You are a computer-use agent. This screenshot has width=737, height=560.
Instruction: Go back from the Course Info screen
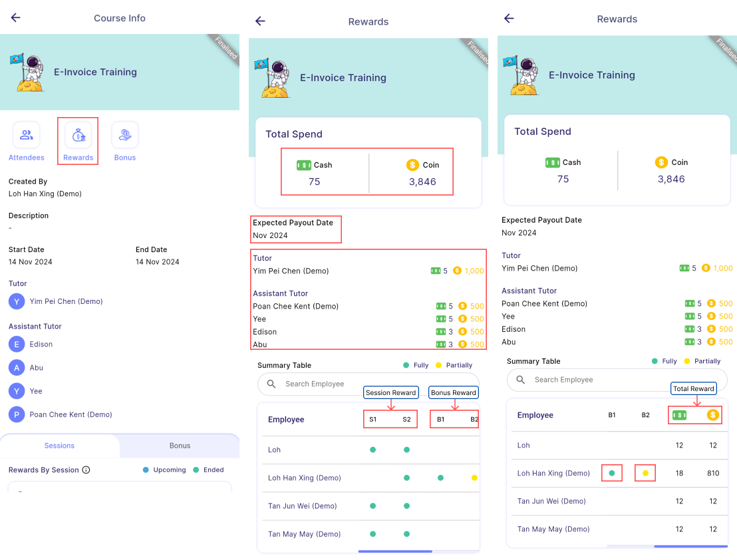(16, 18)
